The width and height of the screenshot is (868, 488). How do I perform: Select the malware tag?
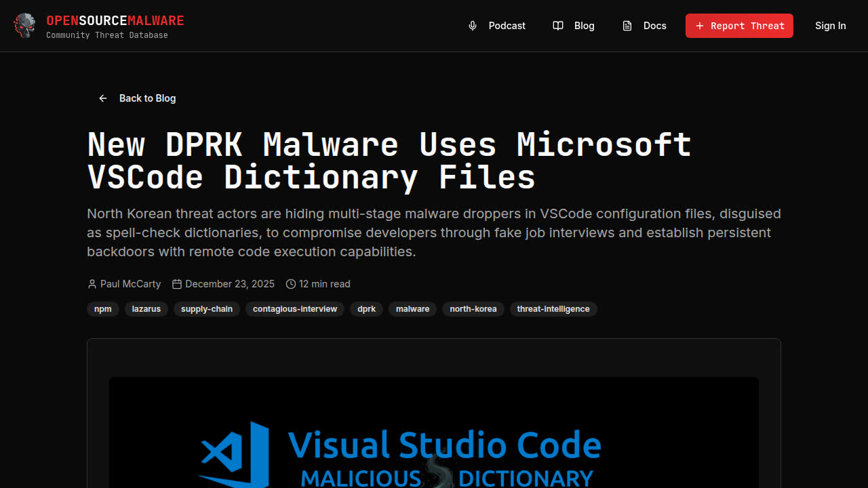[x=413, y=309]
